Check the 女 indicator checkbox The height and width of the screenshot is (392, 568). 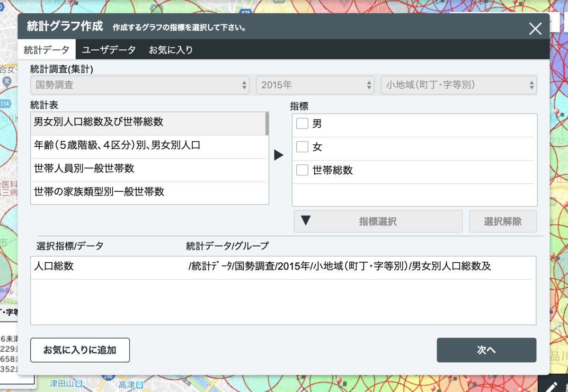click(x=302, y=147)
